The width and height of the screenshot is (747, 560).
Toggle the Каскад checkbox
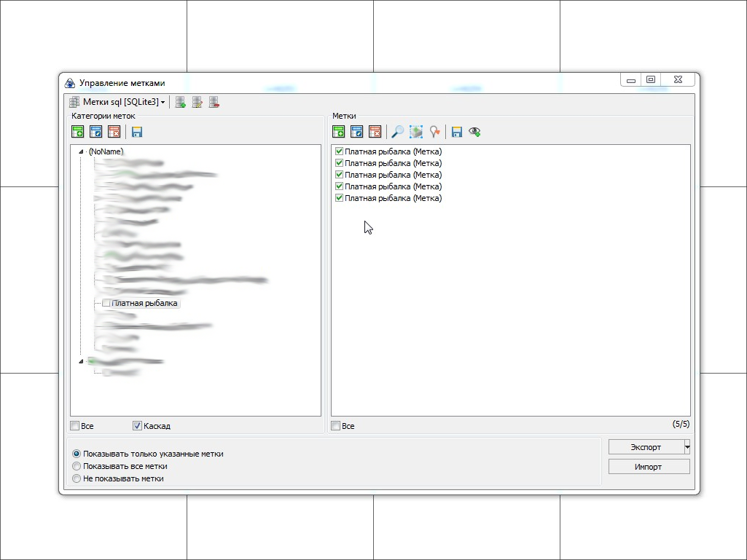point(138,426)
